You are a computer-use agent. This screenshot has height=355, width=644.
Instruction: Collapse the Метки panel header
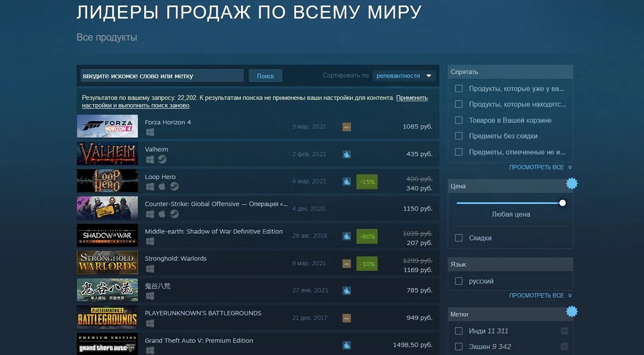point(510,314)
